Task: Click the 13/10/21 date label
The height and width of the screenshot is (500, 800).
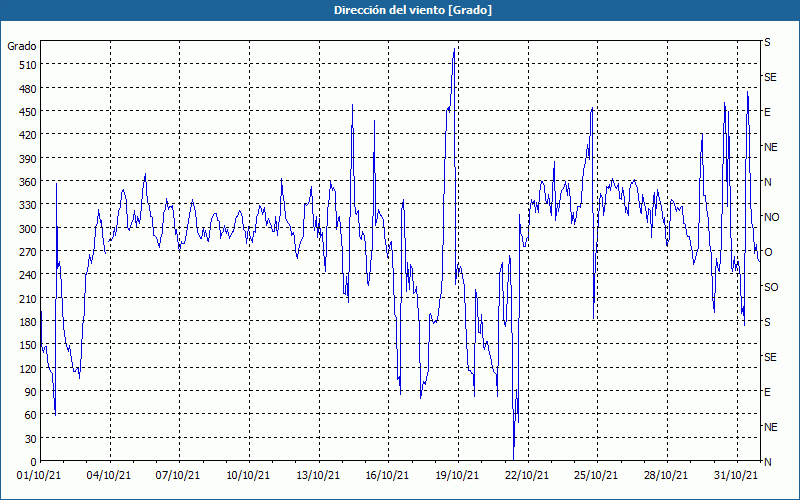Action: [x=318, y=476]
